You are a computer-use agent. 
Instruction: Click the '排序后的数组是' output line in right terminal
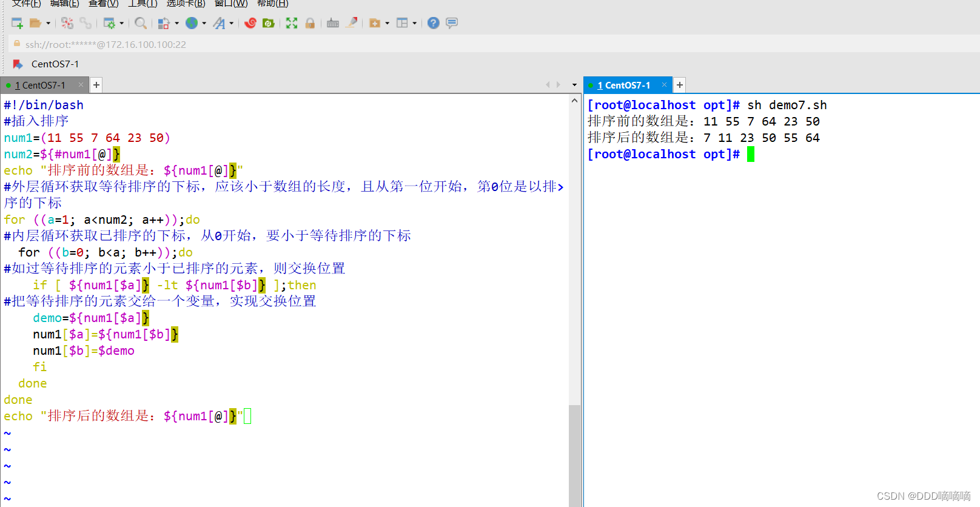coord(703,138)
